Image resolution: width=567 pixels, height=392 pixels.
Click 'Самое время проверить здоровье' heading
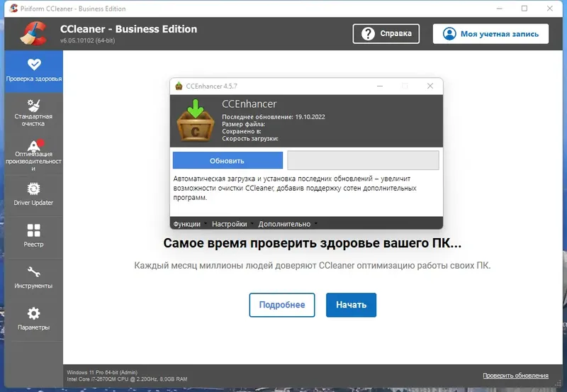[x=312, y=243]
